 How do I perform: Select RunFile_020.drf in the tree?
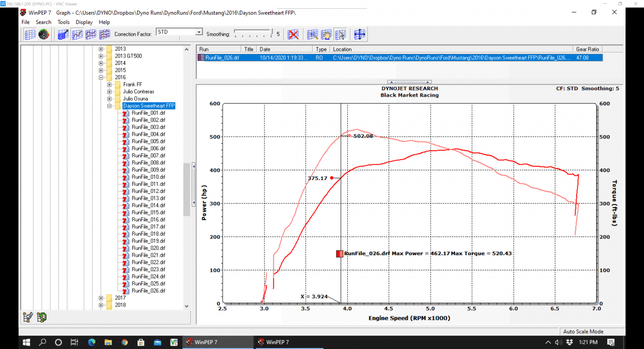click(148, 248)
